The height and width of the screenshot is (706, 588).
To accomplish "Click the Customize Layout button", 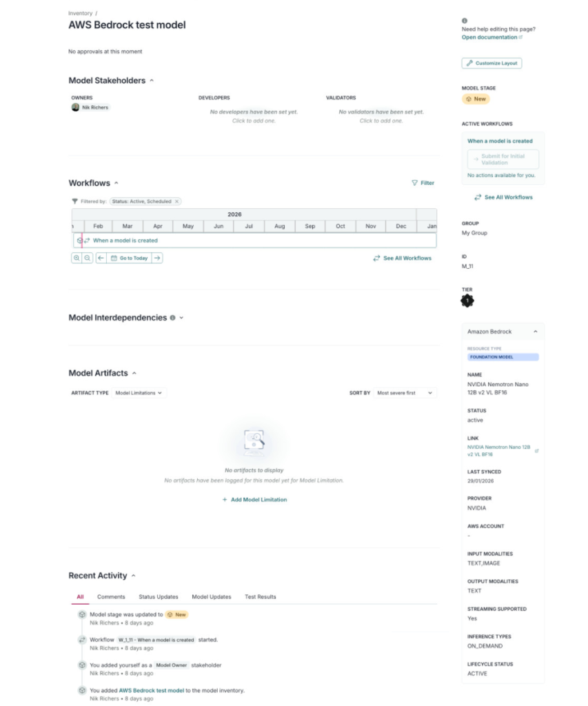I will 491,63.
